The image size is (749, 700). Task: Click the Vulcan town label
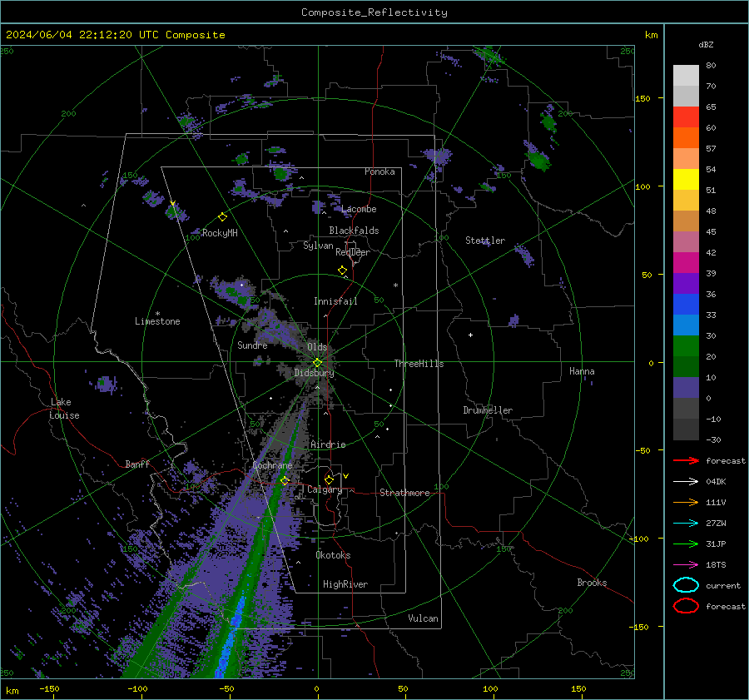423,618
